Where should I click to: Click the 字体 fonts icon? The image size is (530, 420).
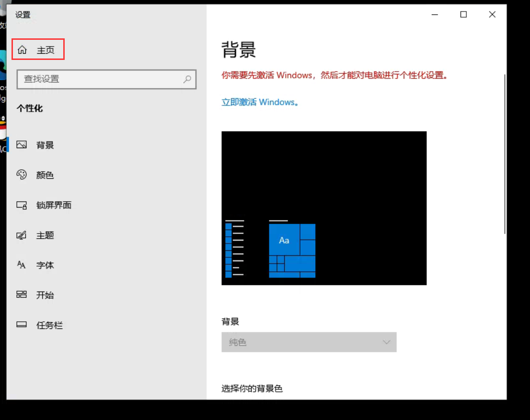(21, 265)
